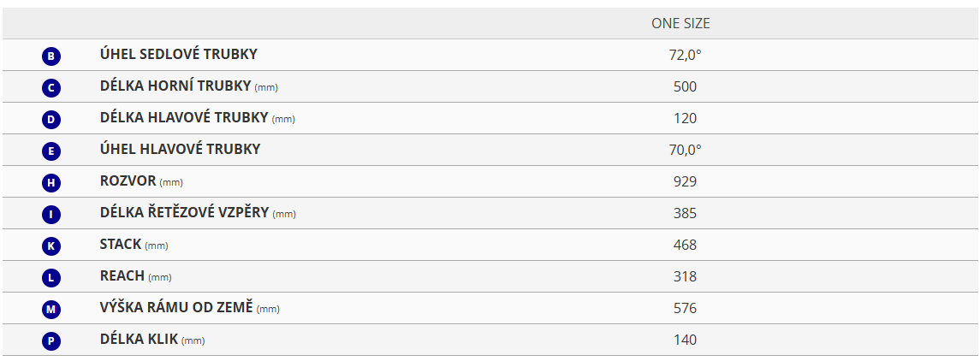Click the DÉLKA KLIK value 140
980x361 pixels.
pos(685,340)
